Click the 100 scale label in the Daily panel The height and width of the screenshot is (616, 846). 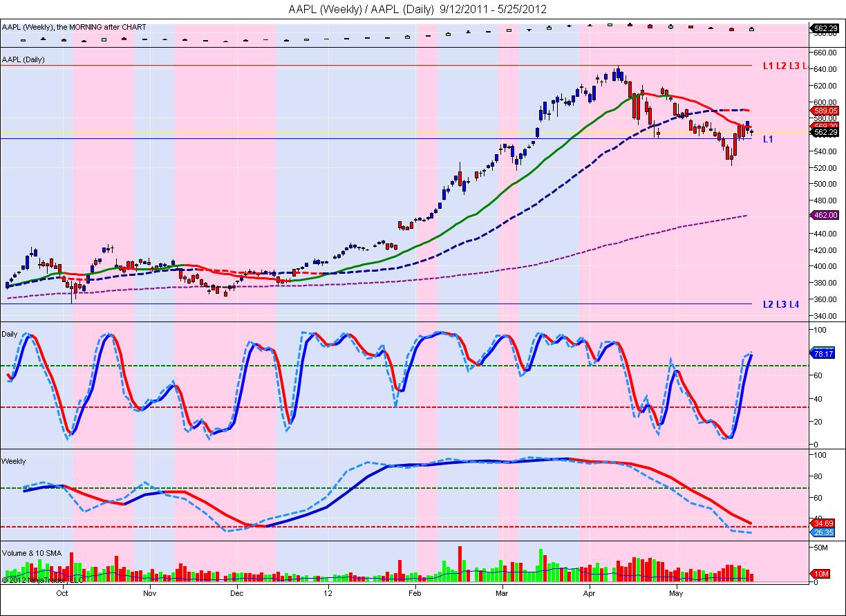click(x=820, y=330)
